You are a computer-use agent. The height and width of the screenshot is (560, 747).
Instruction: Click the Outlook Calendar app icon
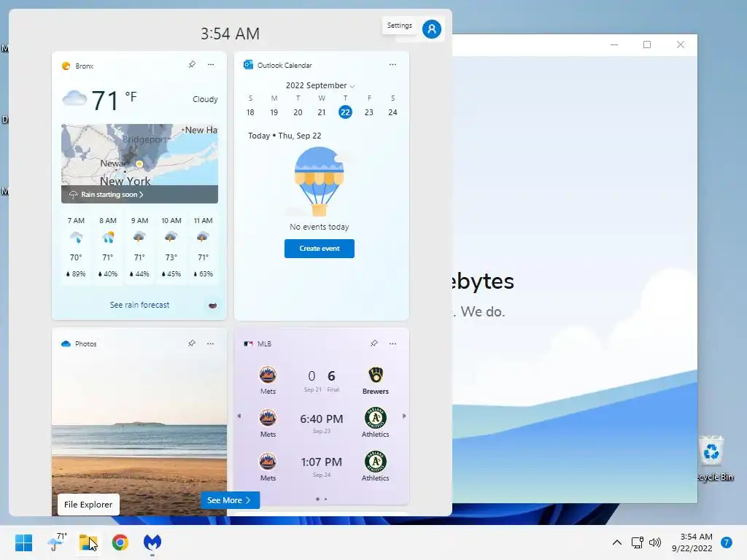click(248, 65)
